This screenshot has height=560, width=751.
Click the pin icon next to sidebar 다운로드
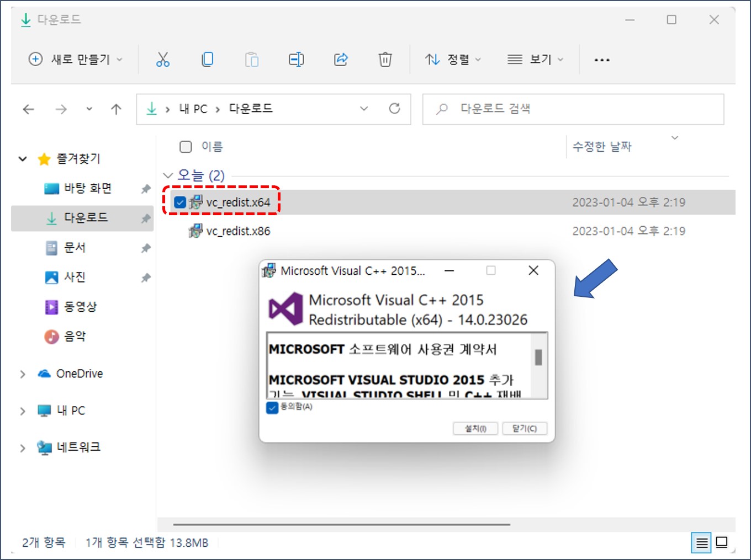(x=146, y=219)
